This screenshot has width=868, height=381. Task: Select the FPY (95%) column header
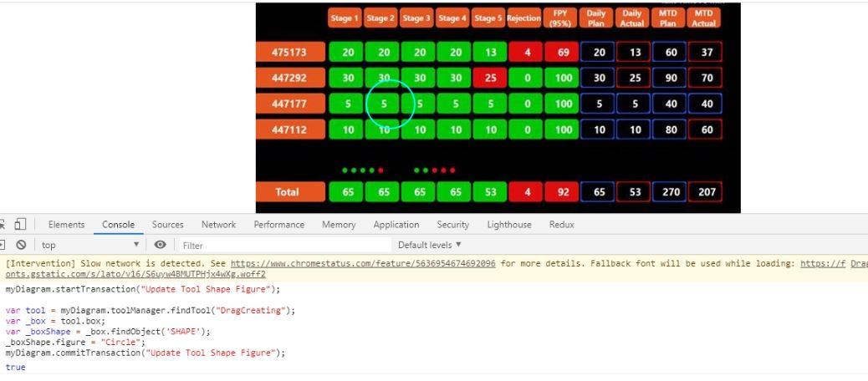[560, 18]
